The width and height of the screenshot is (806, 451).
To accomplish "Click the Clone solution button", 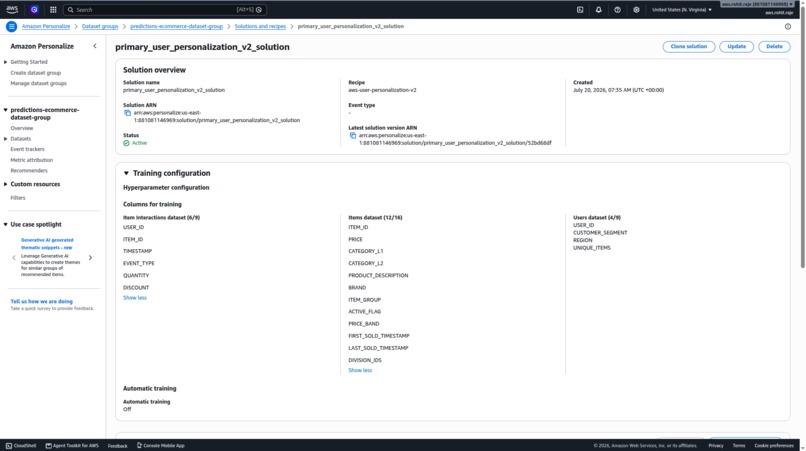I will click(688, 46).
